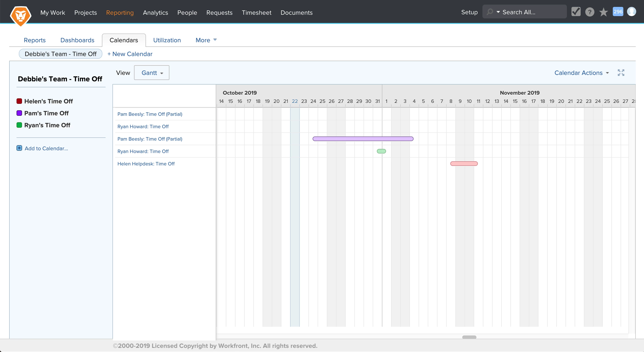Open search filter dropdown arrow

tap(498, 12)
